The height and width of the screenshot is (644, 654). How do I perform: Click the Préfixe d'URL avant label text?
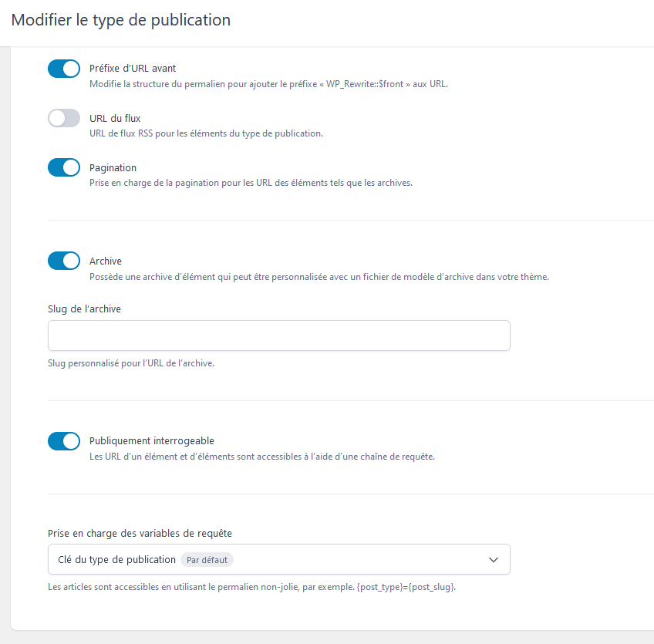click(x=133, y=69)
